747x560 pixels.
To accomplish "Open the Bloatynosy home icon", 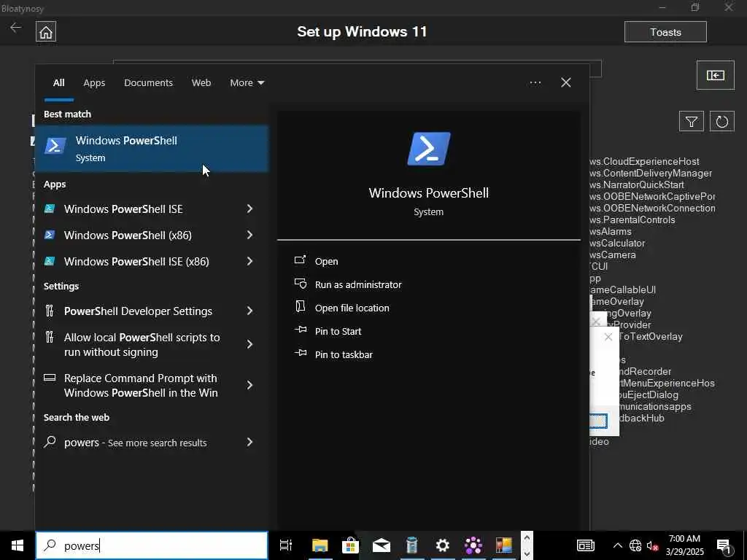I will pyautogui.click(x=46, y=32).
